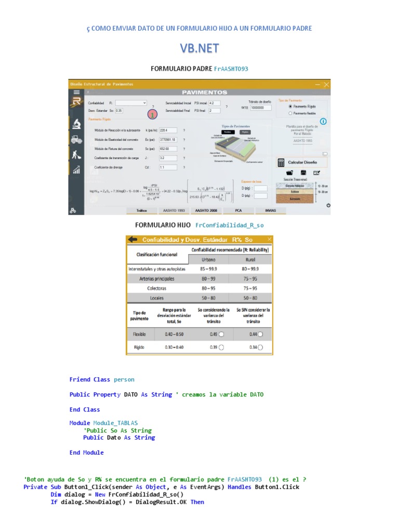Screen dimensions: 399x532
Task: Click the floppy disk save icon
Action: pyautogui.click(x=303, y=172)
